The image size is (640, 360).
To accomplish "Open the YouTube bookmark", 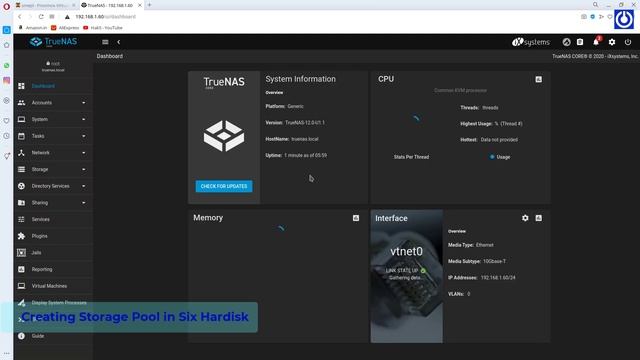I will click(x=103, y=28).
